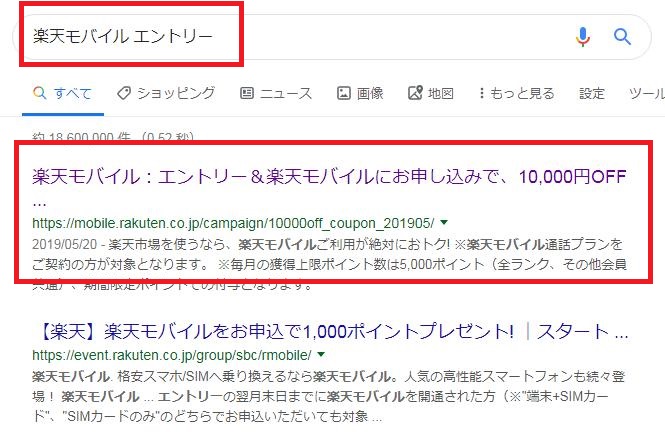Click the event.rakuten.co.jp URL
The image size is (665, 440).
click(x=172, y=355)
